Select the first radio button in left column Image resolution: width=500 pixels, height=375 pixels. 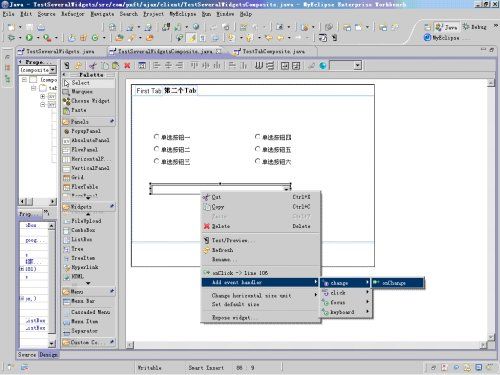click(156, 137)
